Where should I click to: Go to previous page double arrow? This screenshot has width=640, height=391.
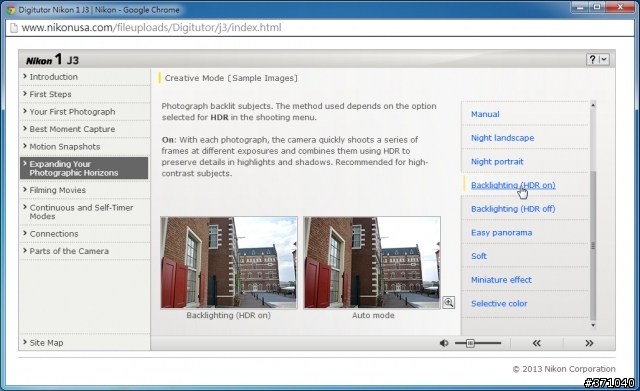coord(536,343)
